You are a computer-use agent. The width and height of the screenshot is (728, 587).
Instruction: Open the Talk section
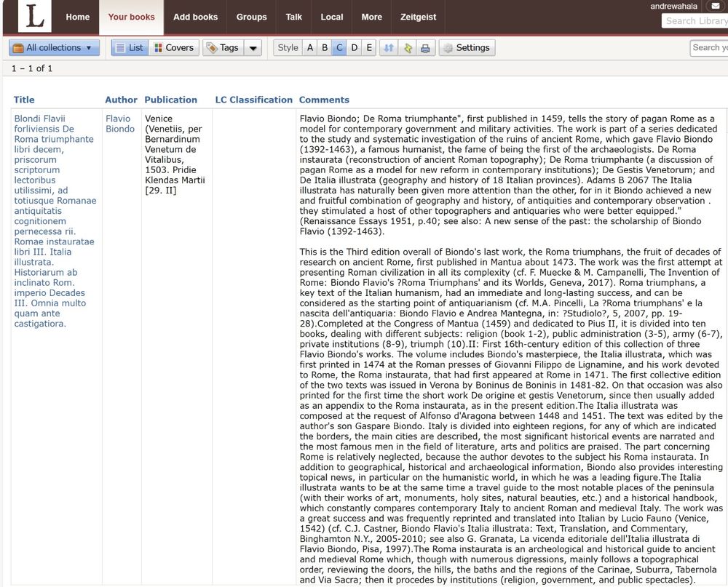coord(294,17)
